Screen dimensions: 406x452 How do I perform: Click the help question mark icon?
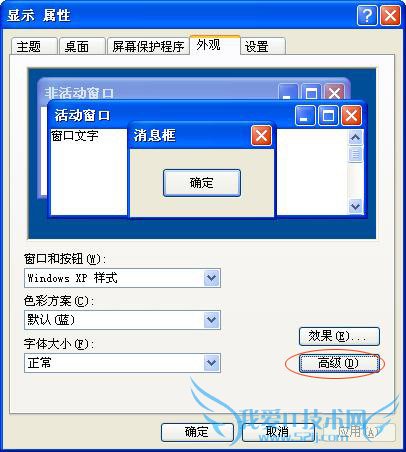(367, 15)
